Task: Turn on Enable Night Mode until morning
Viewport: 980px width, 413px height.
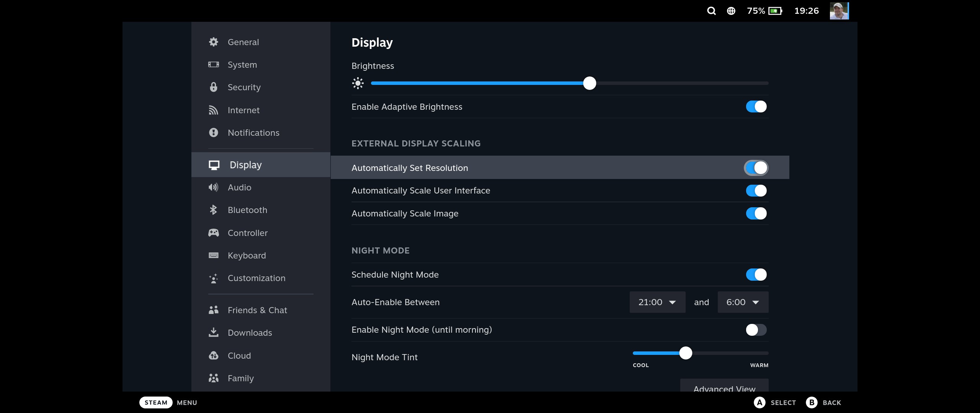Action: point(756,330)
